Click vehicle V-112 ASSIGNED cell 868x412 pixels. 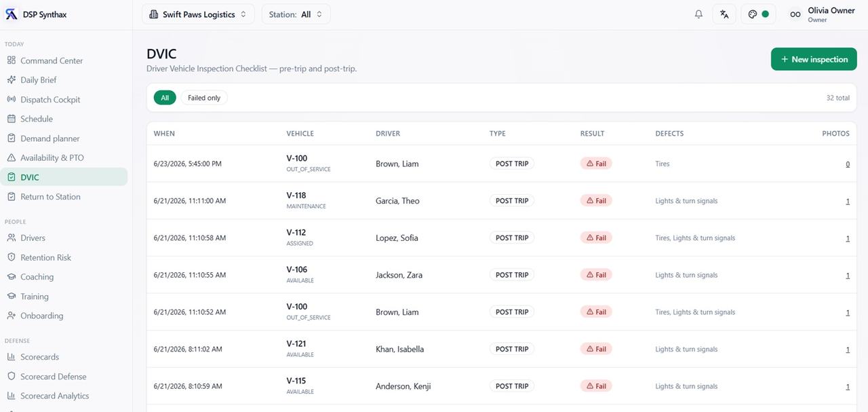(x=300, y=238)
